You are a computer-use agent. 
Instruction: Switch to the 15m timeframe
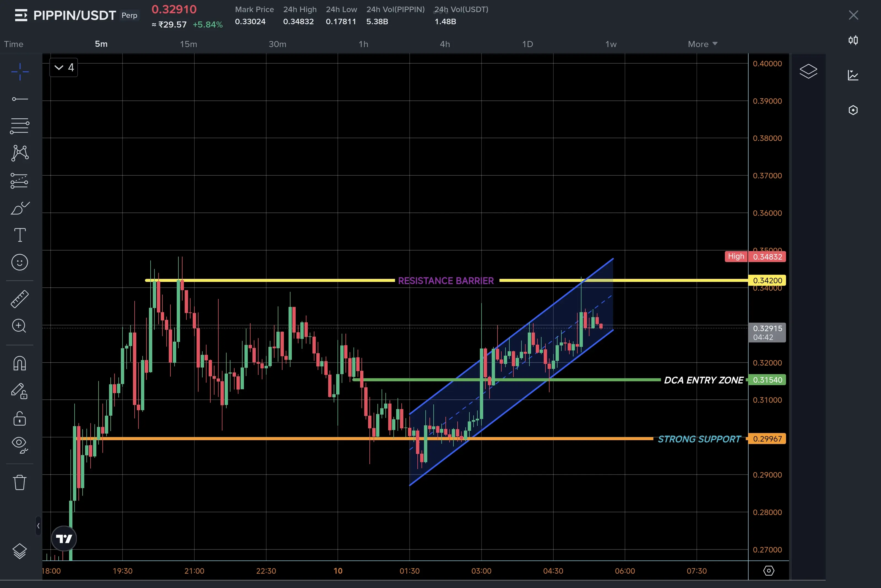188,44
